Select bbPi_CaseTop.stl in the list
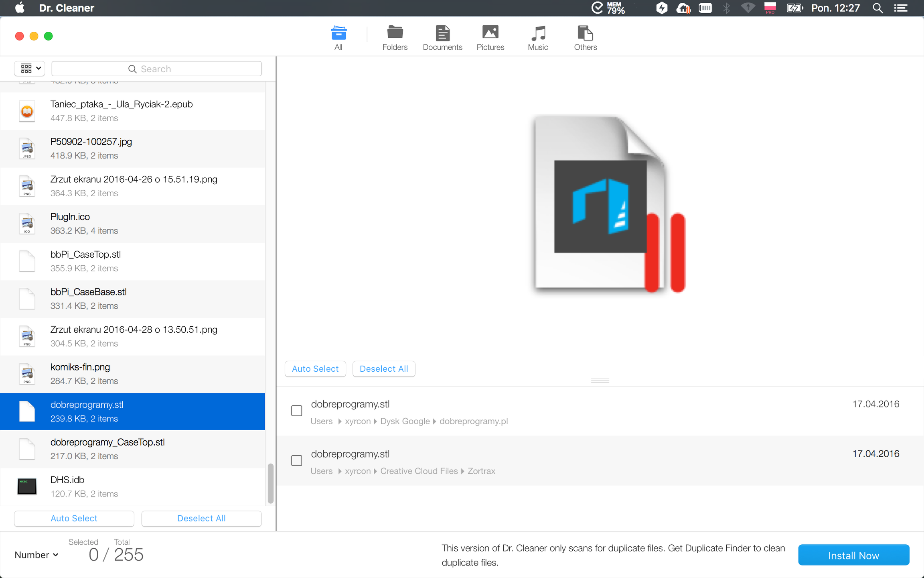This screenshot has height=578, width=924. [x=132, y=261]
